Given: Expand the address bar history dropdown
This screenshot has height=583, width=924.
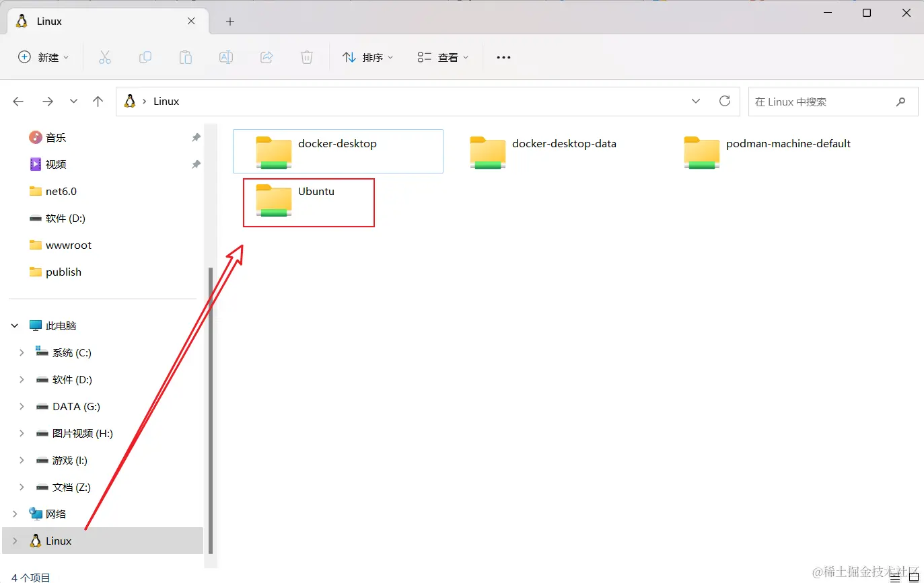Looking at the screenshot, I should pyautogui.click(x=696, y=101).
